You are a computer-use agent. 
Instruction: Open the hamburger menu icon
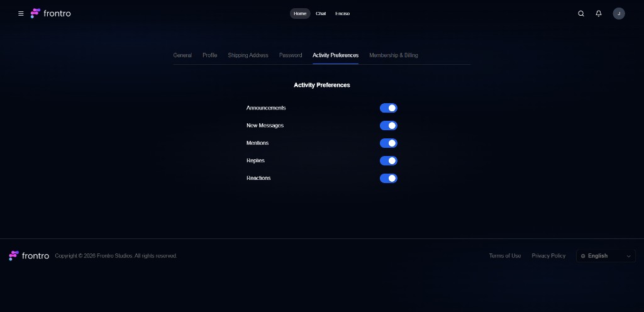[21, 14]
